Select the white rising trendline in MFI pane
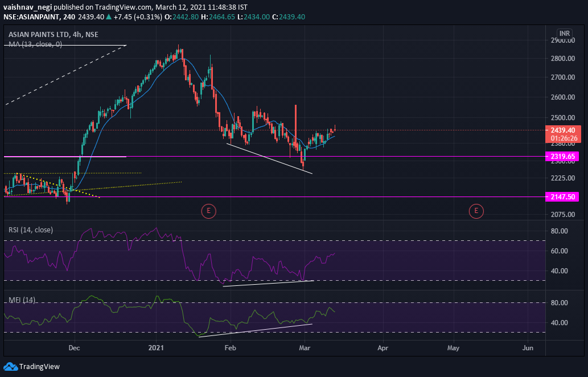The image size is (588, 377). (x=255, y=330)
